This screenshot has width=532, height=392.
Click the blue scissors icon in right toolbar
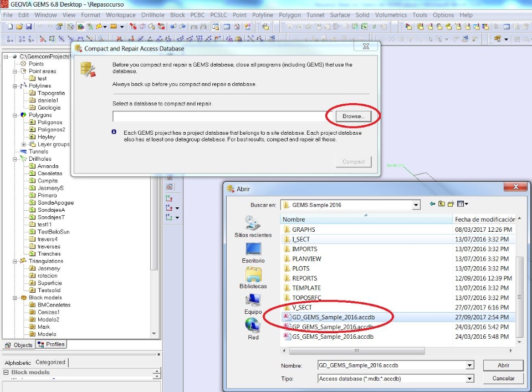pos(464,39)
